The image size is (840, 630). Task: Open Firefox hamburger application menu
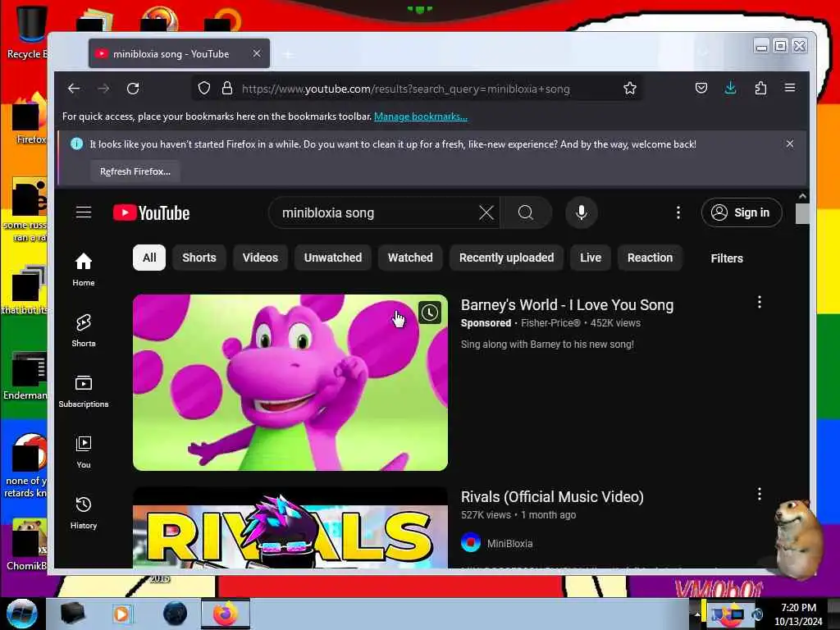pyautogui.click(x=790, y=88)
